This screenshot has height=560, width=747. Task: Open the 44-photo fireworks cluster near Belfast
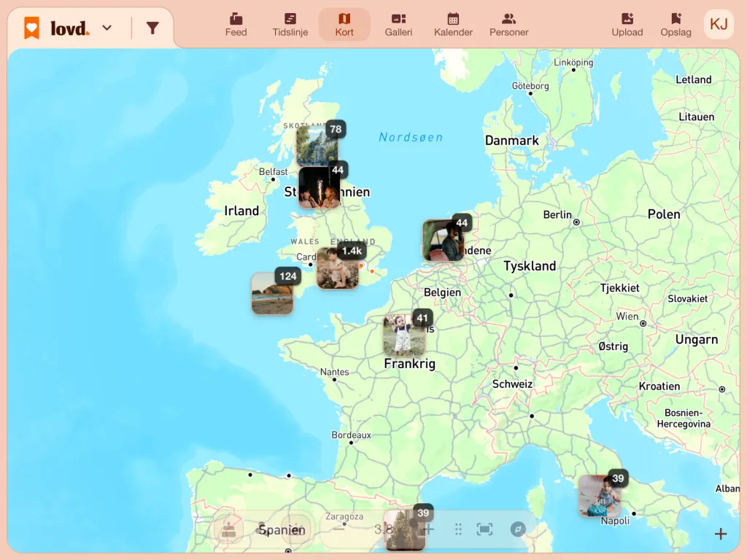coord(320,187)
